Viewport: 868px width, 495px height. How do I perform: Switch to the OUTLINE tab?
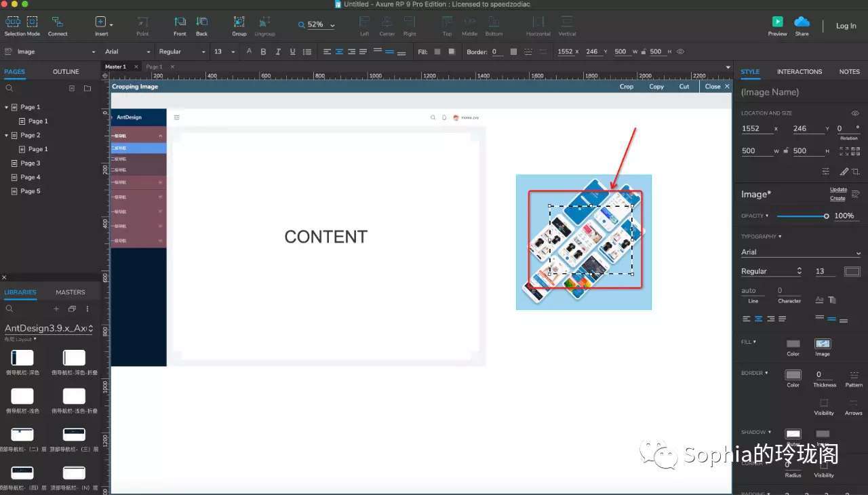pyautogui.click(x=66, y=71)
